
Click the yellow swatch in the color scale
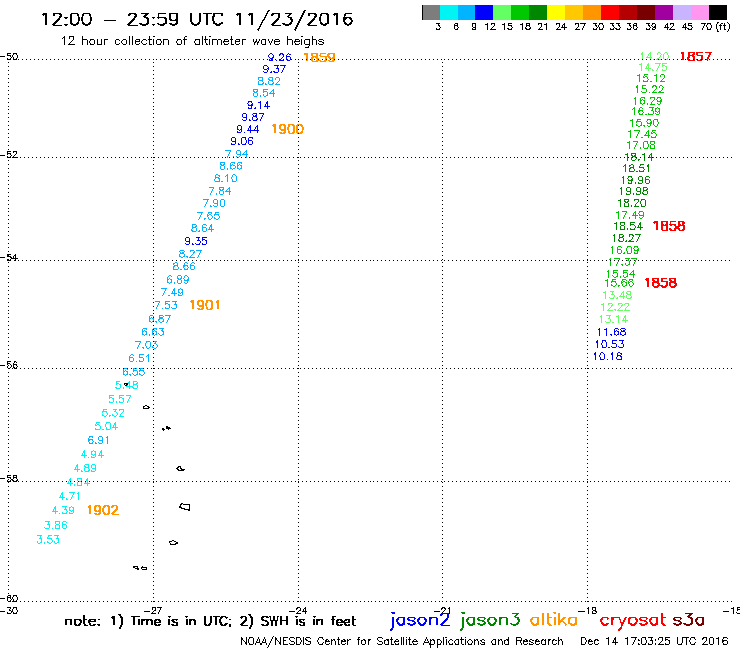(x=556, y=12)
